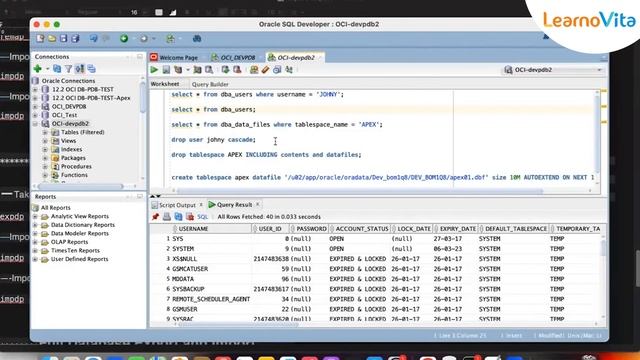Click the 'drop user johny cascade;' line

coord(213,140)
